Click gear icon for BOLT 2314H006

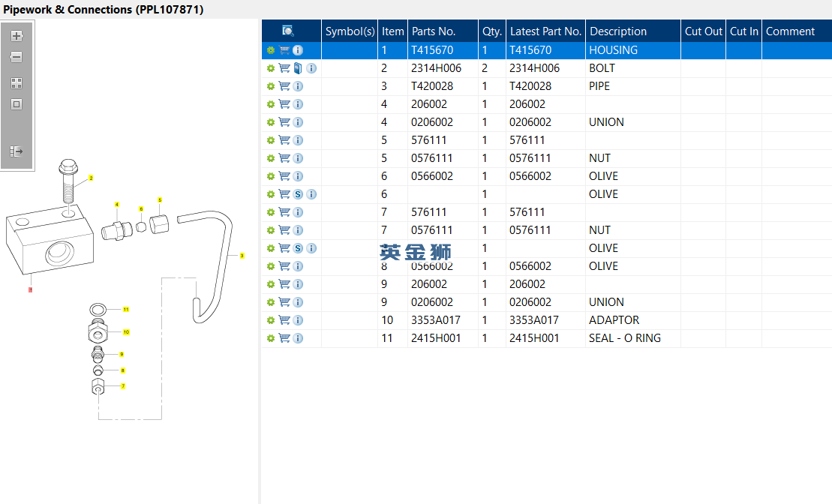click(x=271, y=68)
